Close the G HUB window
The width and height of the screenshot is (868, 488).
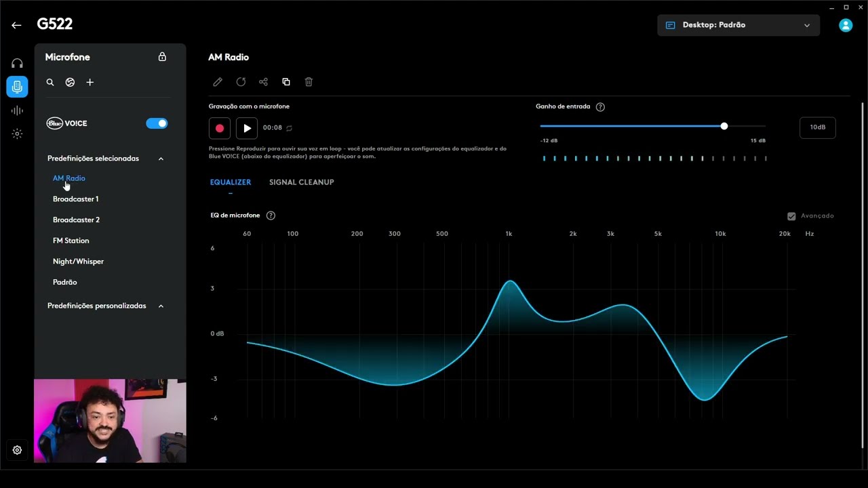pos(861,7)
